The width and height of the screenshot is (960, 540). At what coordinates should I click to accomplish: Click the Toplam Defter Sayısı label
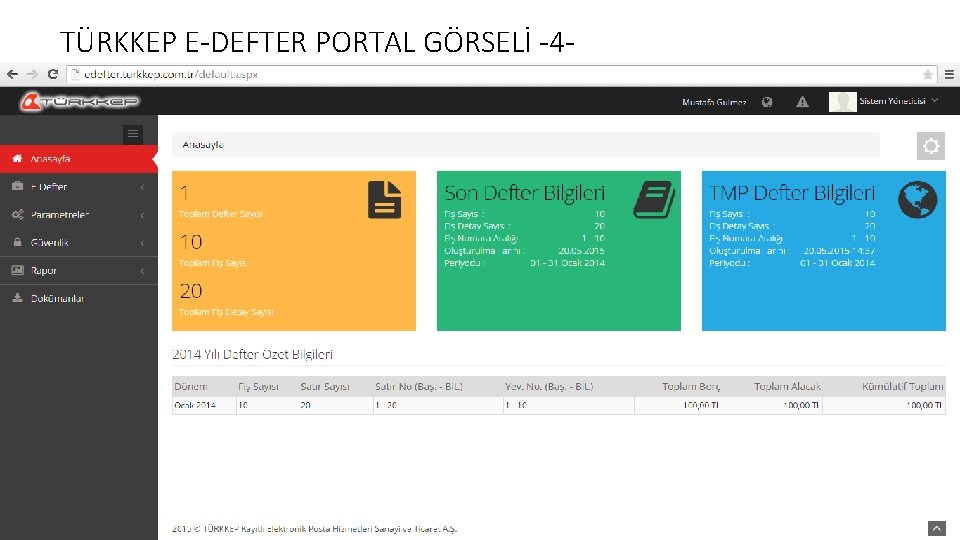[220, 214]
